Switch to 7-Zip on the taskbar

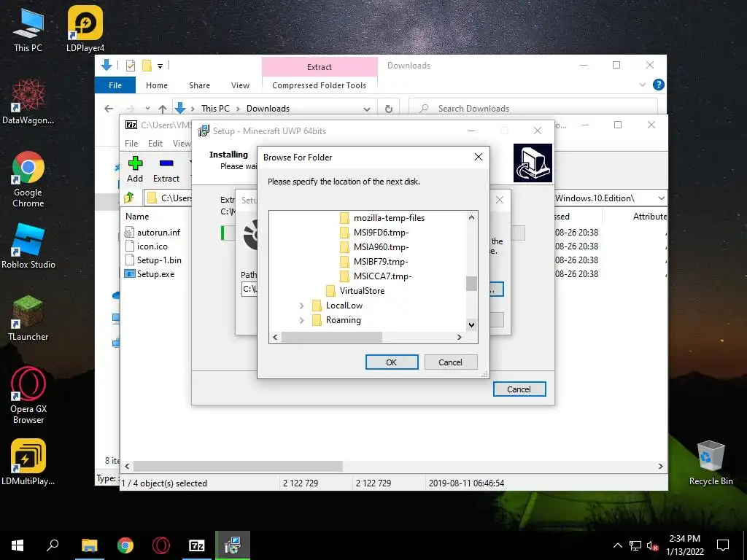[x=197, y=545]
